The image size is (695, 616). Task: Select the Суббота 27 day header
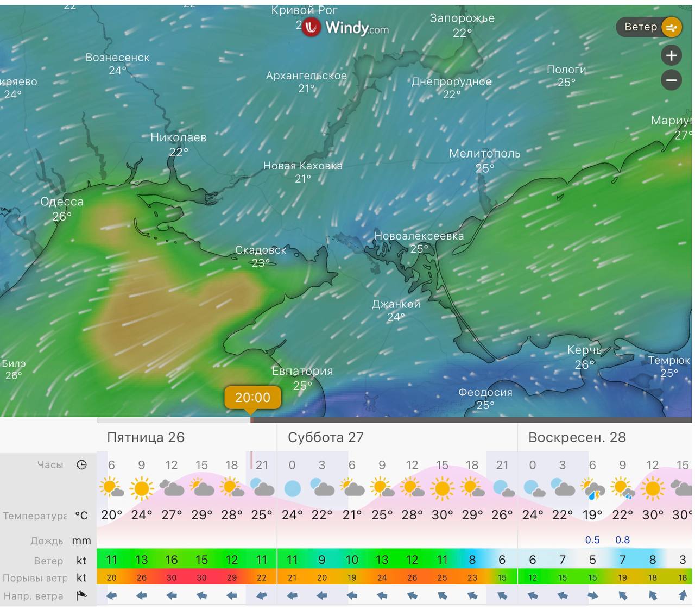click(325, 437)
